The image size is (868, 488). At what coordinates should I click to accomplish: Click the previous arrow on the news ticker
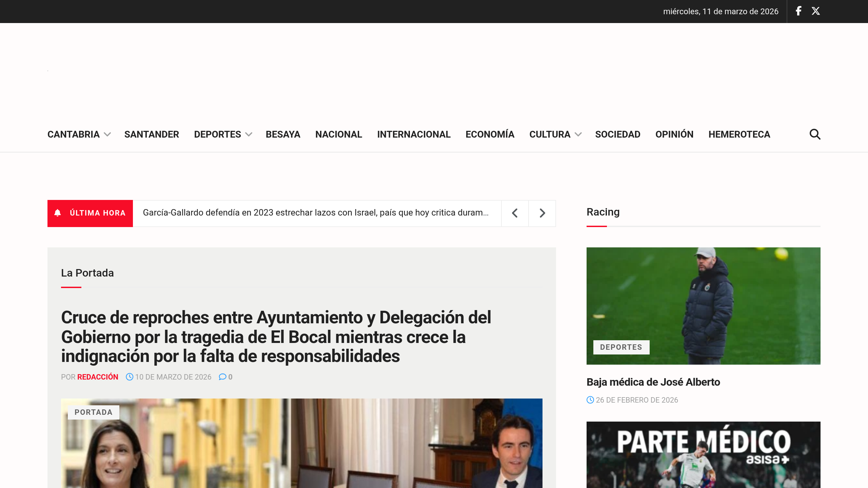click(x=514, y=213)
